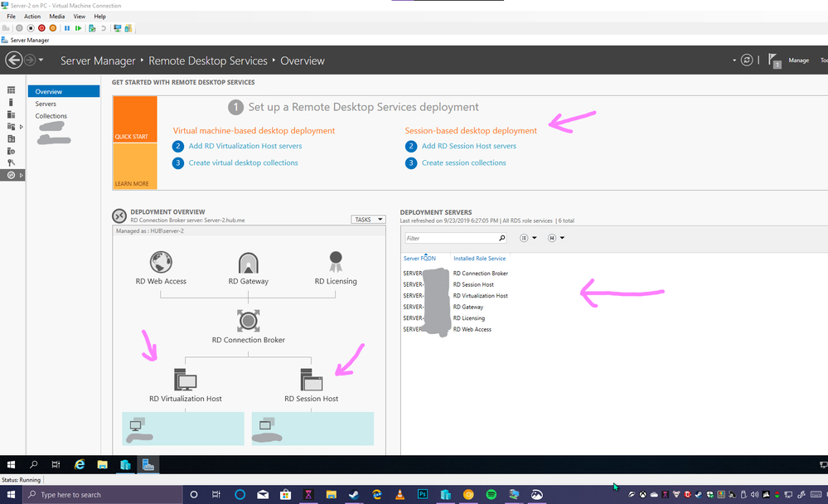Image resolution: width=828 pixels, height=504 pixels.
Task: Sort by the Server FQDN column header
Action: pyautogui.click(x=419, y=259)
